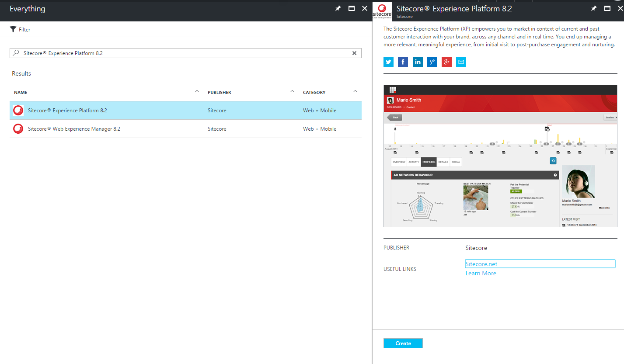The height and width of the screenshot is (364, 624).
Task: Click Web + Mobile in Experience Platform row
Action: click(320, 111)
